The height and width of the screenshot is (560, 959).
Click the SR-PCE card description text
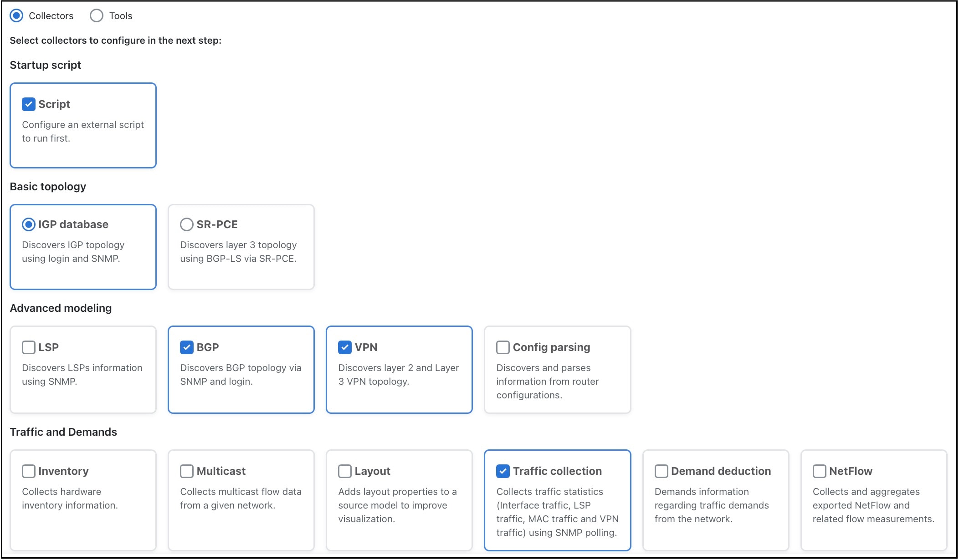point(238,252)
